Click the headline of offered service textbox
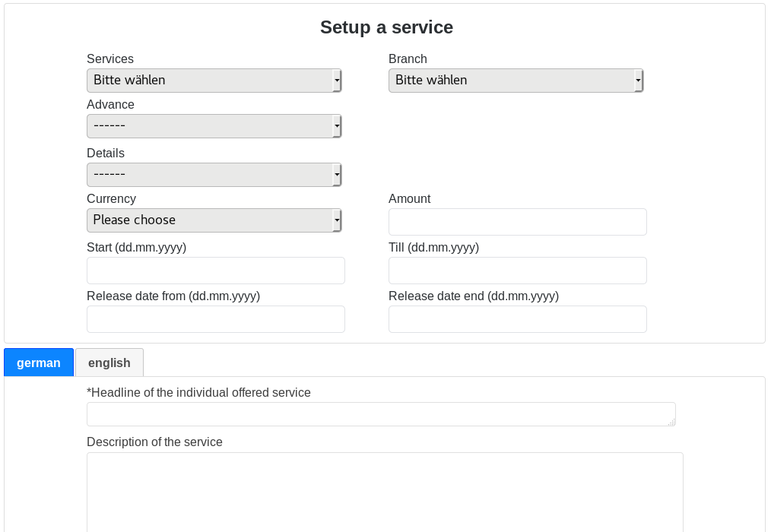This screenshot has height=532, width=771. (380, 414)
